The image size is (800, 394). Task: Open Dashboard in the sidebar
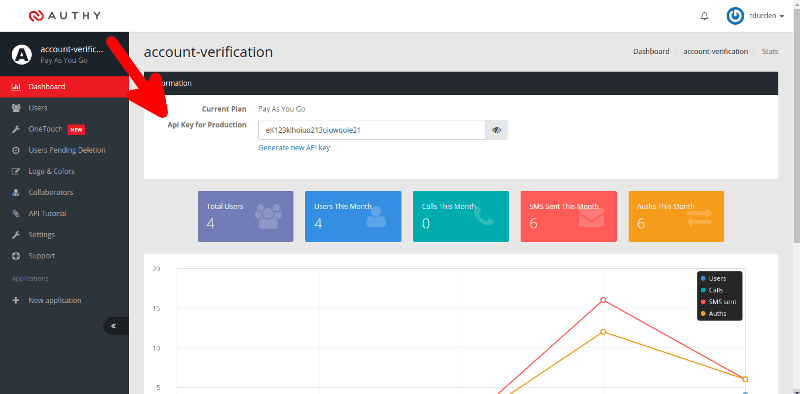coord(64,87)
